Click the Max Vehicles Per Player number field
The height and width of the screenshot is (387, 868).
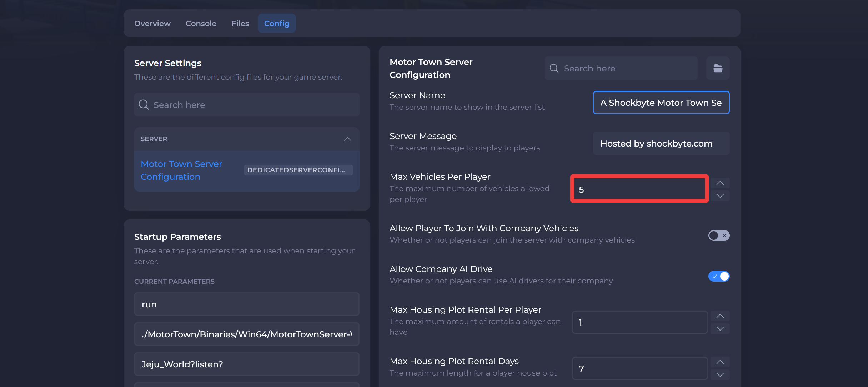639,189
